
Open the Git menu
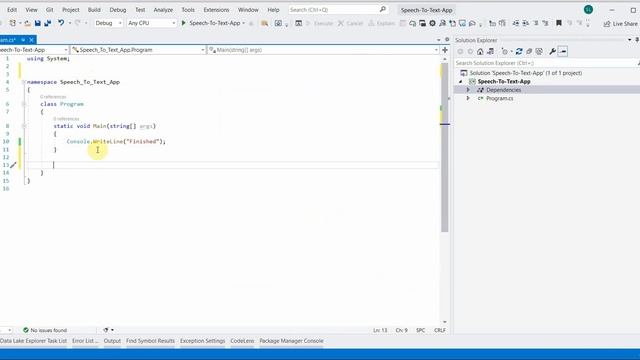click(x=49, y=10)
